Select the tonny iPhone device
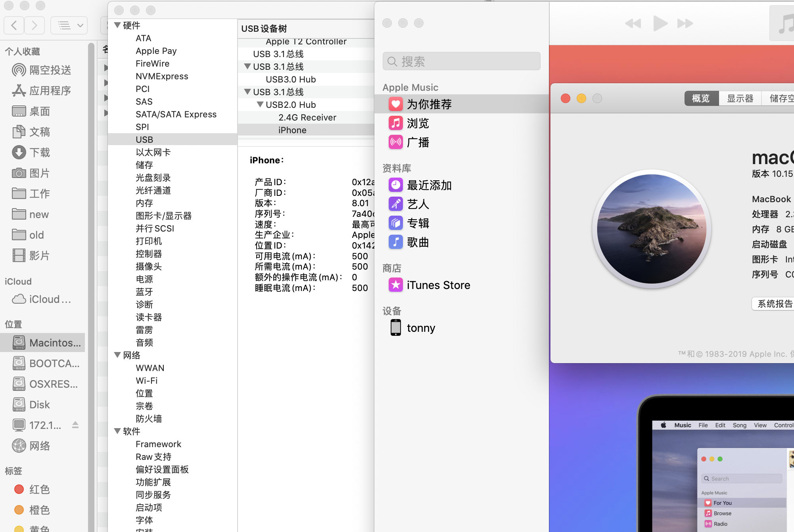 (x=420, y=328)
